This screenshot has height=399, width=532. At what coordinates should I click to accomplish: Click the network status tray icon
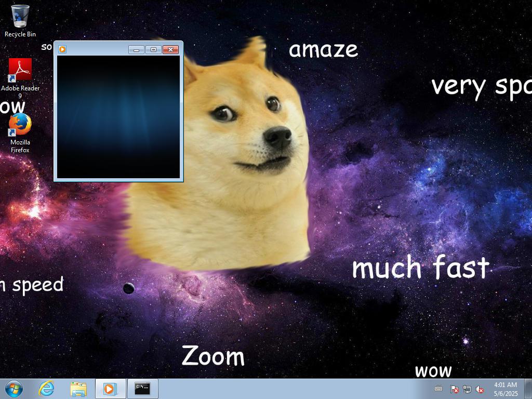pos(467,389)
